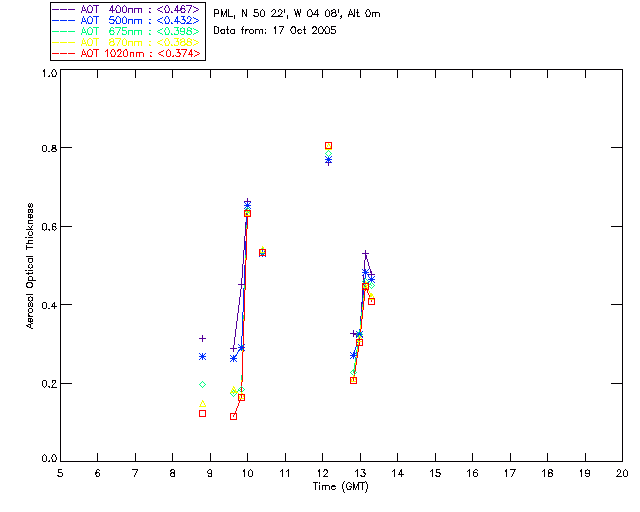Viewport: 640px width, 512px height.
Task: Click x-axis tick label 8
Action: pos(173,473)
